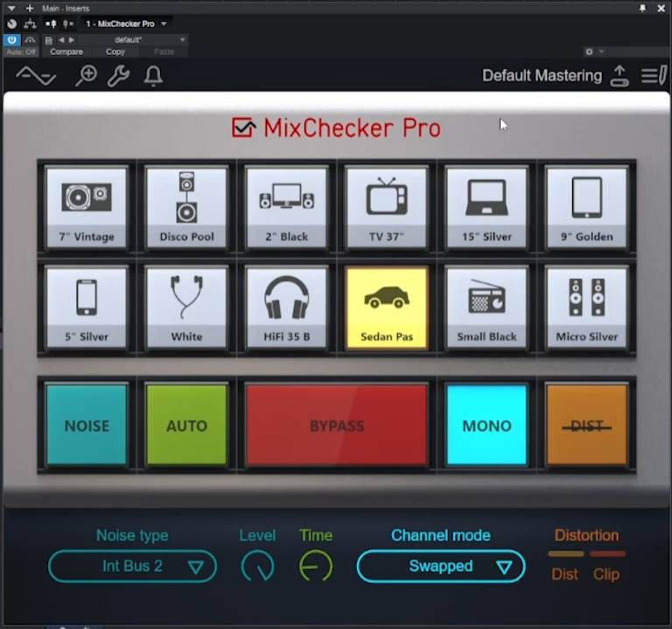This screenshot has width=672, height=629.
Task: Click the bell notifications icon
Action: [x=153, y=76]
